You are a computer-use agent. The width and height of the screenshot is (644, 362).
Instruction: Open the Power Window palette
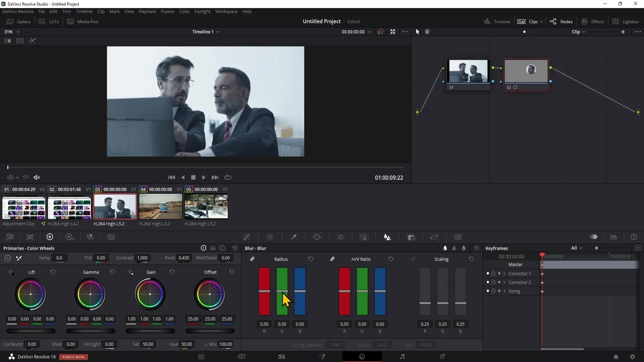[x=317, y=237]
